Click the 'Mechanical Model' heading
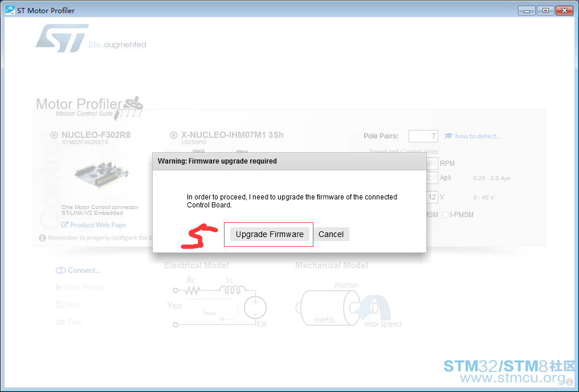This screenshot has height=392, width=579. (x=332, y=266)
